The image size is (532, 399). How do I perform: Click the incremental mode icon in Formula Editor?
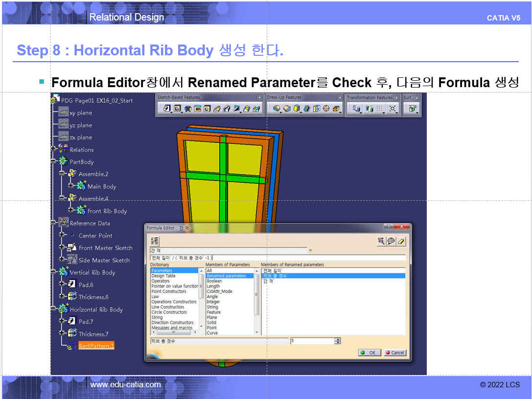coord(155,241)
